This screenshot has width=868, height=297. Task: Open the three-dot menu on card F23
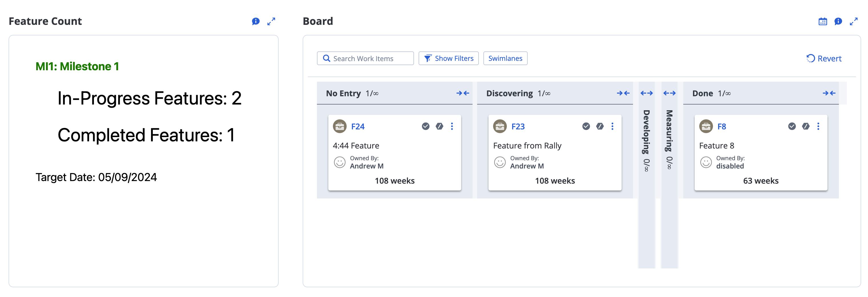point(612,126)
